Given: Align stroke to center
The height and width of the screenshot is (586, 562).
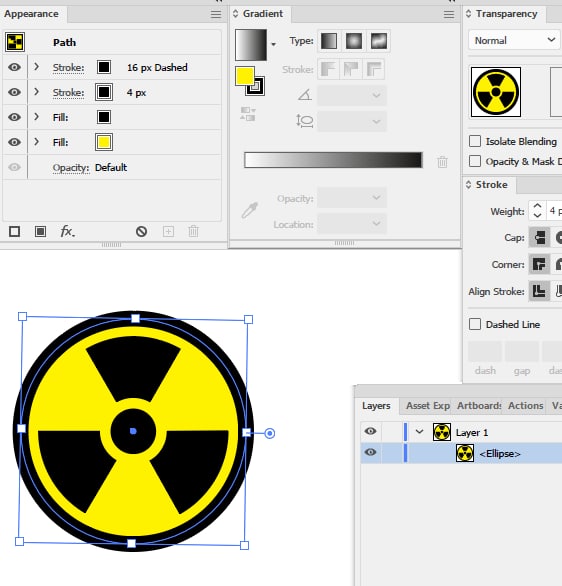Looking at the screenshot, I should click(x=539, y=292).
